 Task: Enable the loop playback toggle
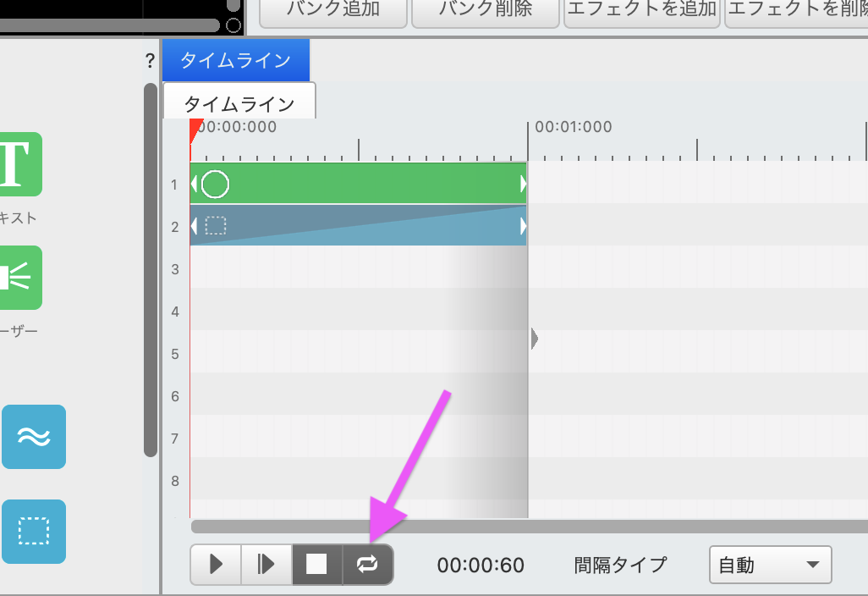[x=367, y=565]
